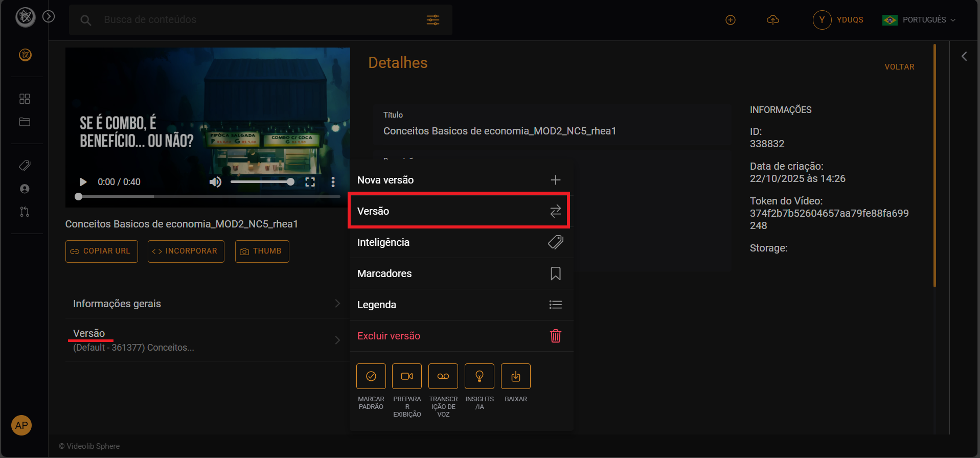
Task: Click the Insights/IA lightbulb icon
Action: point(480,376)
